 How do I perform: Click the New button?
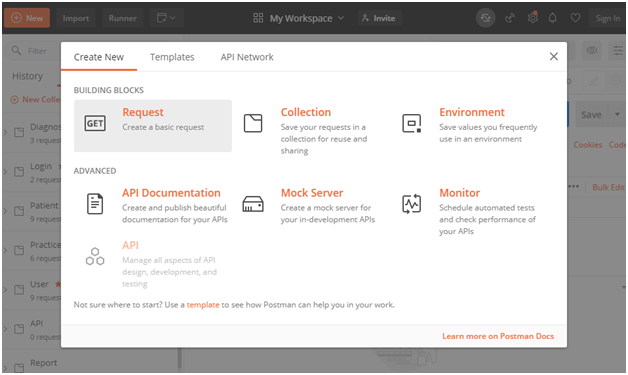tap(27, 18)
